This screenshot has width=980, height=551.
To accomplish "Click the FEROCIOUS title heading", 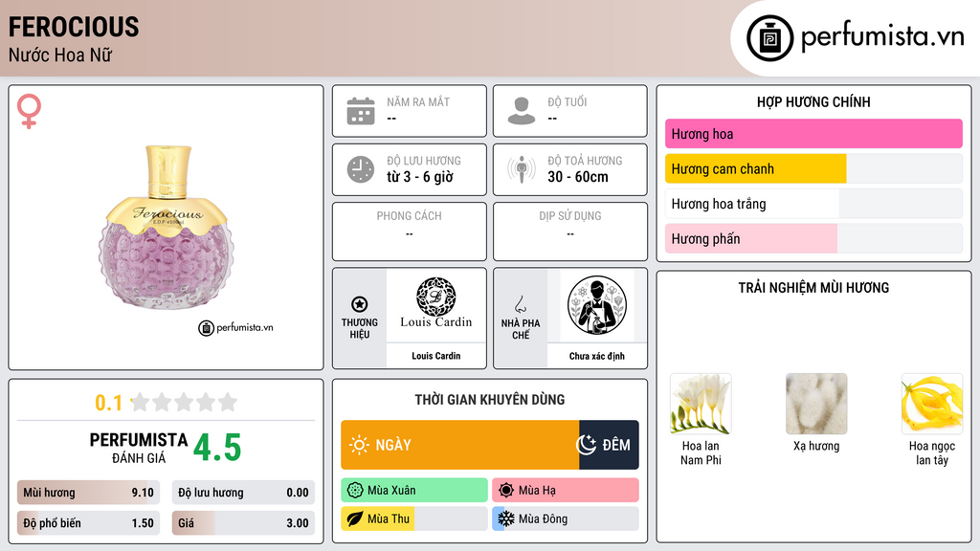I will (74, 28).
